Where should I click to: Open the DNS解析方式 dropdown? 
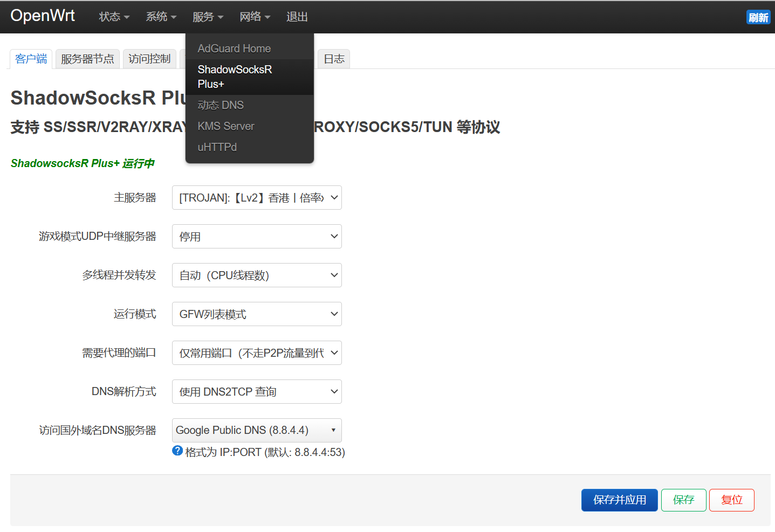coord(257,391)
